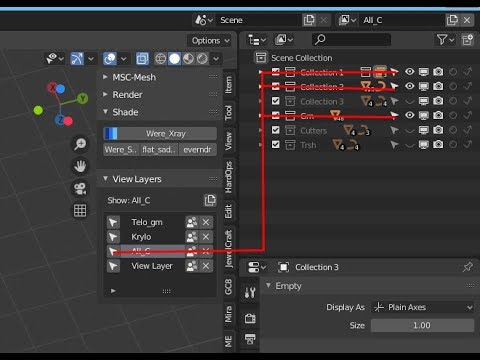Toggle X-ray display button in viewport header
The height and width of the screenshot is (360, 480).
pyautogui.click(x=142, y=59)
